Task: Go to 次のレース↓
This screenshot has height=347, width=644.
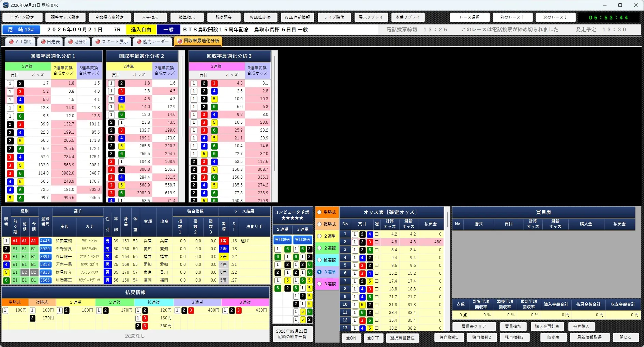Action: [555, 17]
